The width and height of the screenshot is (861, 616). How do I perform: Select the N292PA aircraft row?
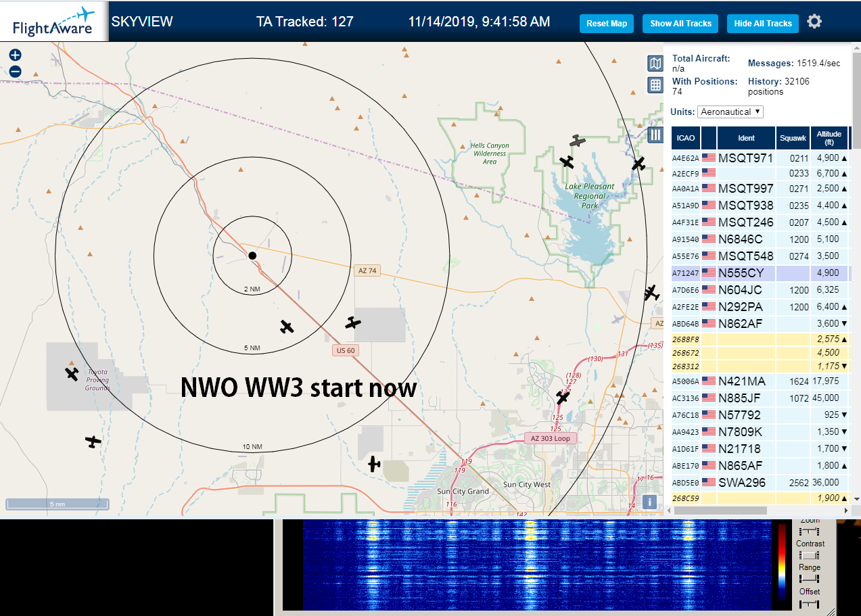click(760, 306)
